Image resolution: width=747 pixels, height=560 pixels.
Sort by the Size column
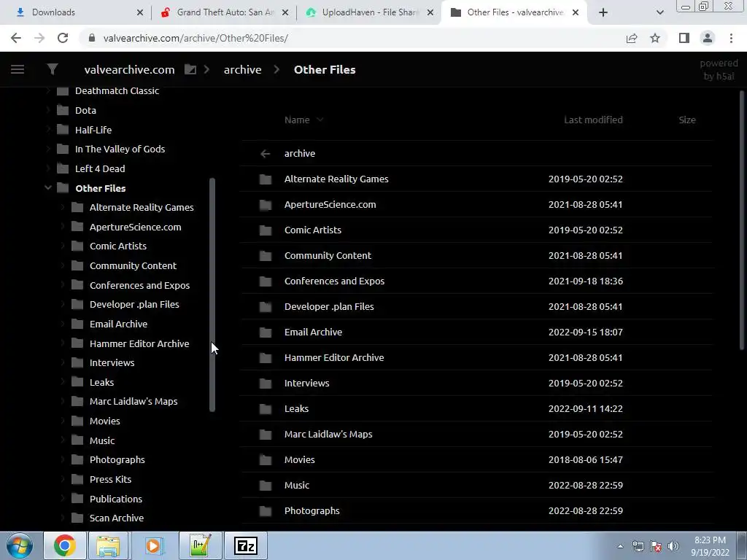pos(687,120)
